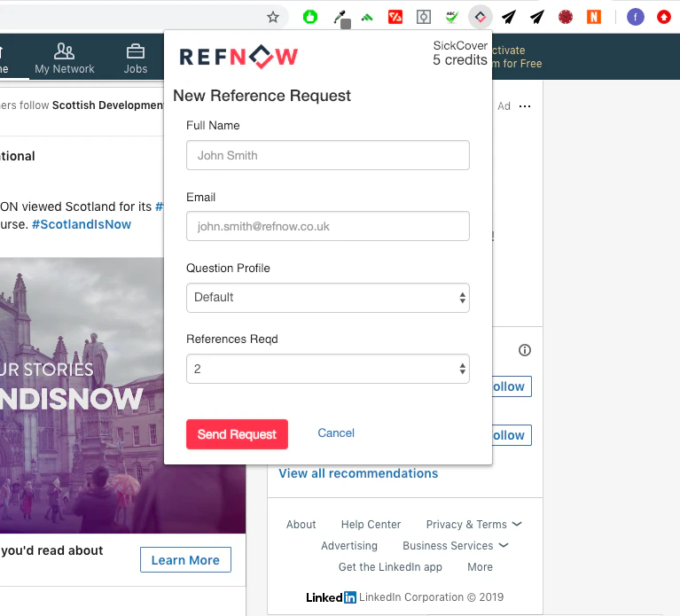680x616 pixels.
Task: Click the green power extension icon
Action: pyautogui.click(x=310, y=18)
